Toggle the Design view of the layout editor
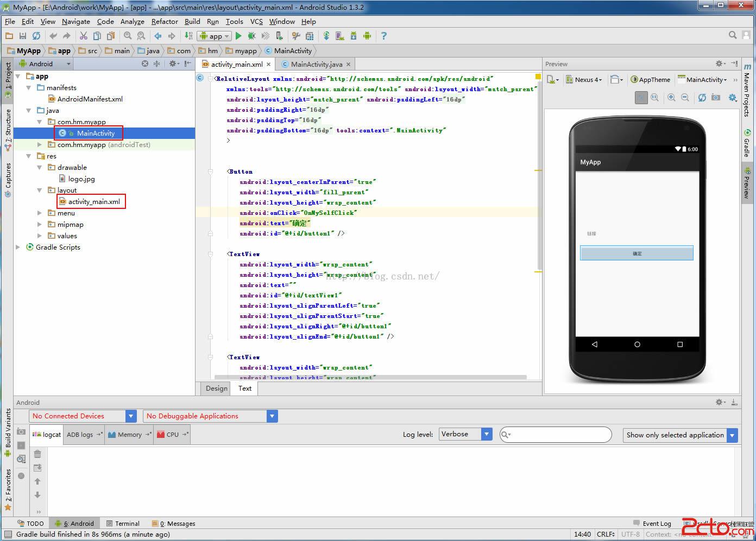 click(x=216, y=388)
